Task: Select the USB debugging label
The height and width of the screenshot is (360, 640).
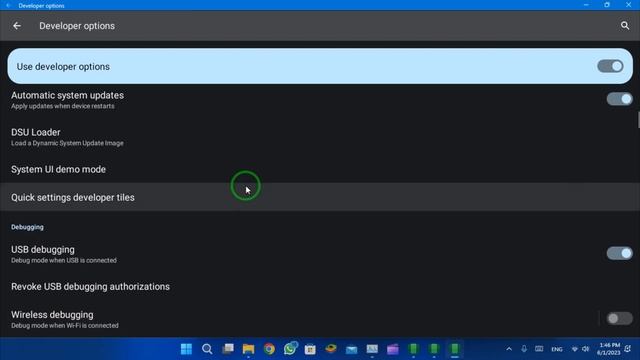Action: coord(43,249)
